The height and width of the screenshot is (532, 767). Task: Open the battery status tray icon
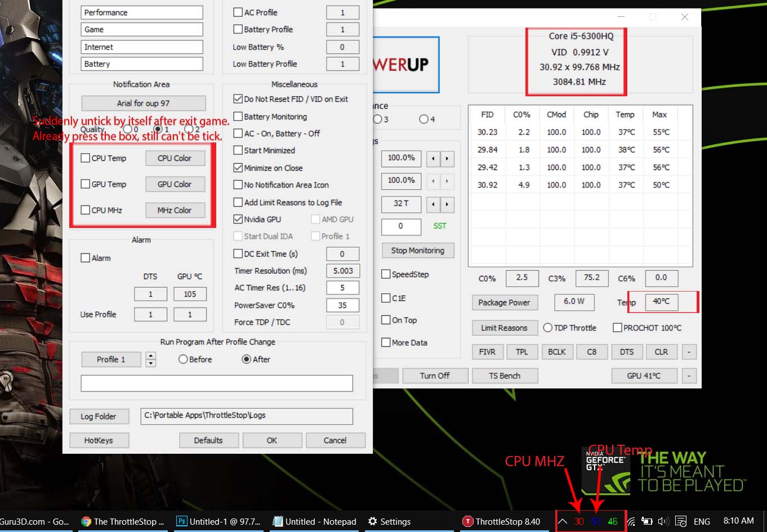click(x=648, y=521)
